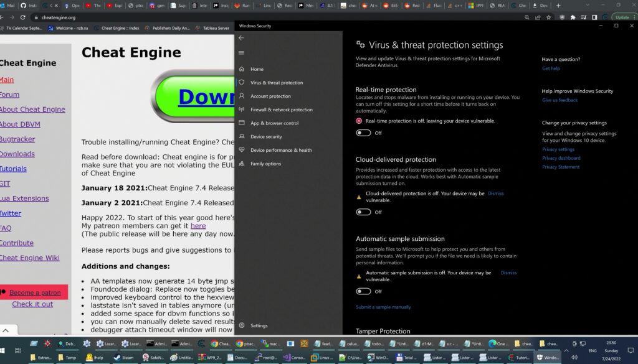Viewport: 638px width, 364px height.
Task: Open the Windows Security hamburger menu
Action: coord(241,53)
